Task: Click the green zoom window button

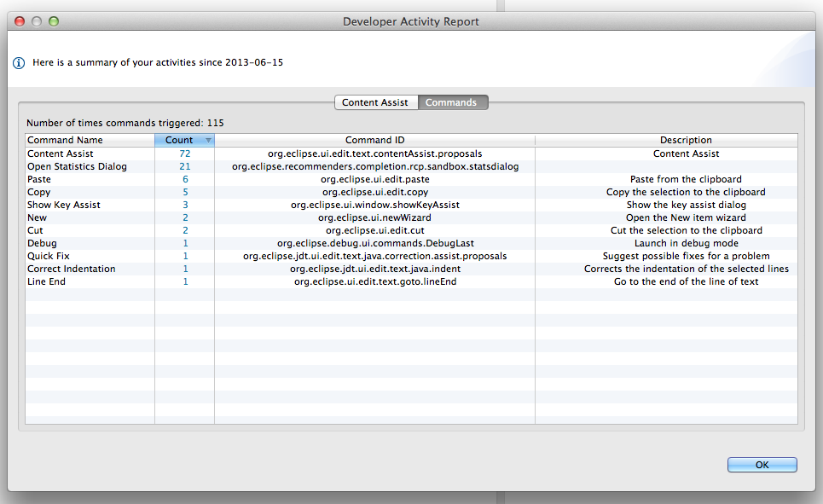Action: [54, 20]
